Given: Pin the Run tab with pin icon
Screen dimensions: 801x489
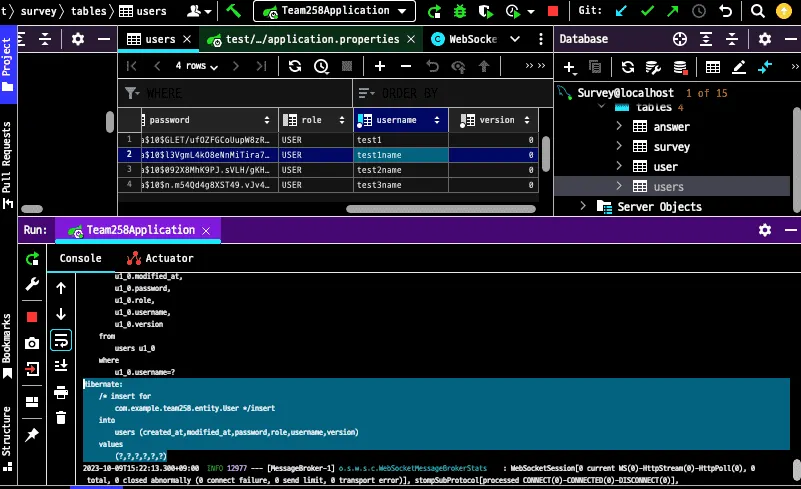Looking at the screenshot, I should coord(32,435).
